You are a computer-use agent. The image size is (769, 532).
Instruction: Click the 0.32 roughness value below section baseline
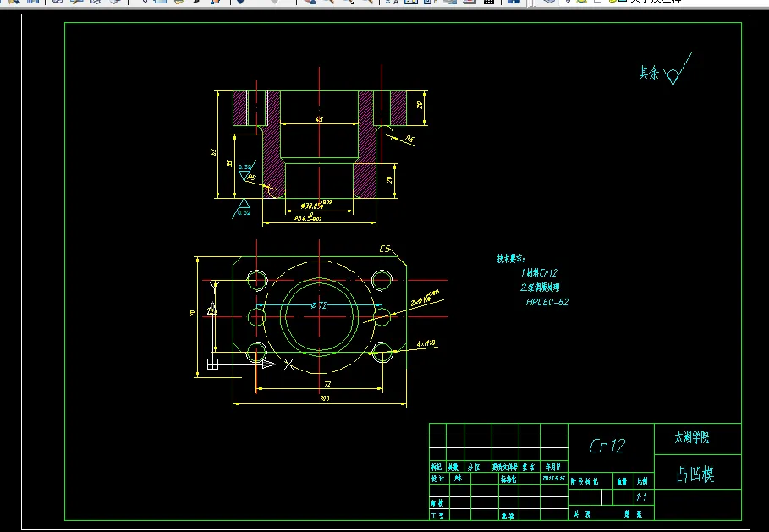244,212
